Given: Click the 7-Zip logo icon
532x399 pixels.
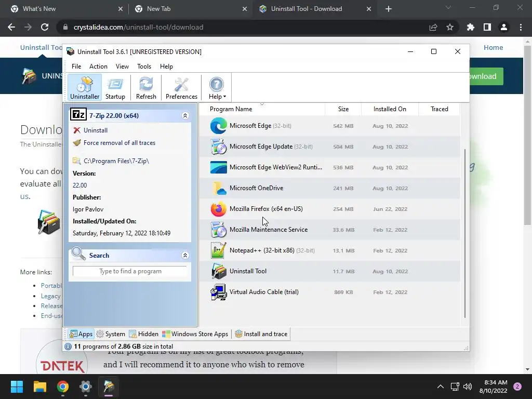Looking at the screenshot, I should pyautogui.click(x=78, y=115).
